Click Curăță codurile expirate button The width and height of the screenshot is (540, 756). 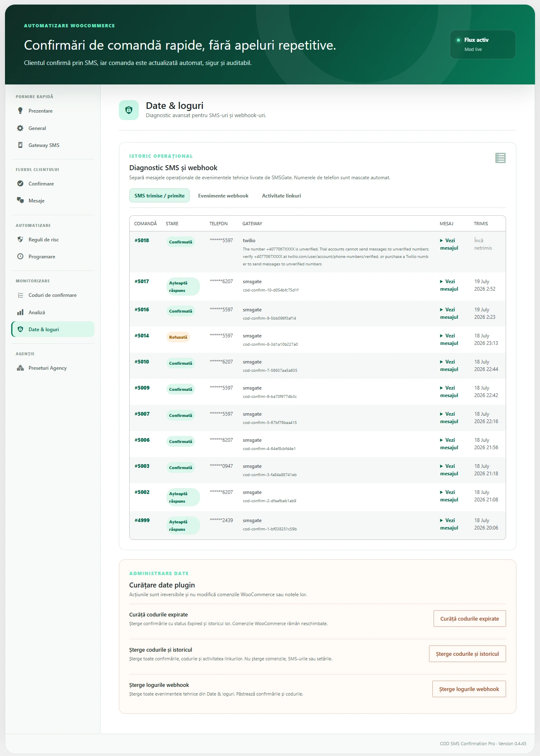[470, 619]
